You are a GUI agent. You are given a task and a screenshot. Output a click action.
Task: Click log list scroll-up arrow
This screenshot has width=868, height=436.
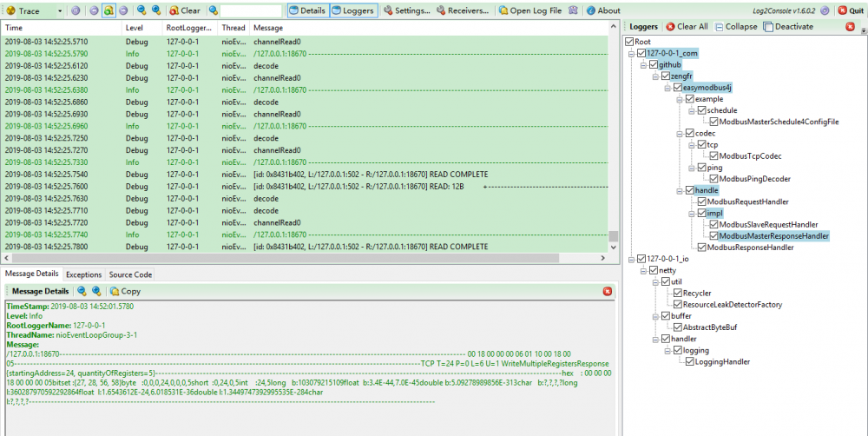pos(614,27)
